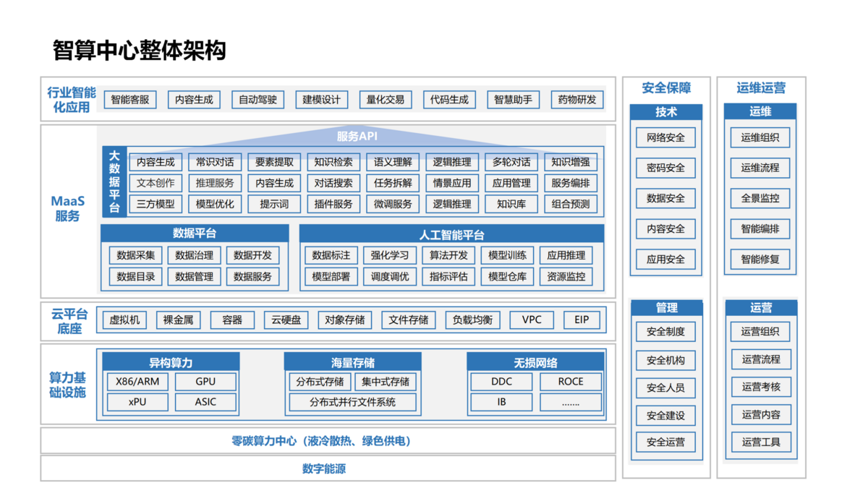Select the 强化学习 box

(x=390, y=255)
